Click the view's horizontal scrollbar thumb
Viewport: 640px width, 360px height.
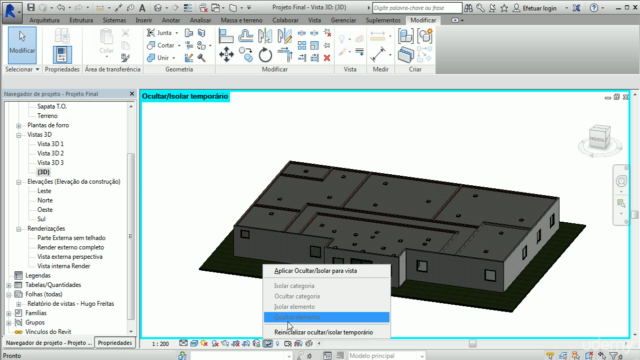[472, 344]
